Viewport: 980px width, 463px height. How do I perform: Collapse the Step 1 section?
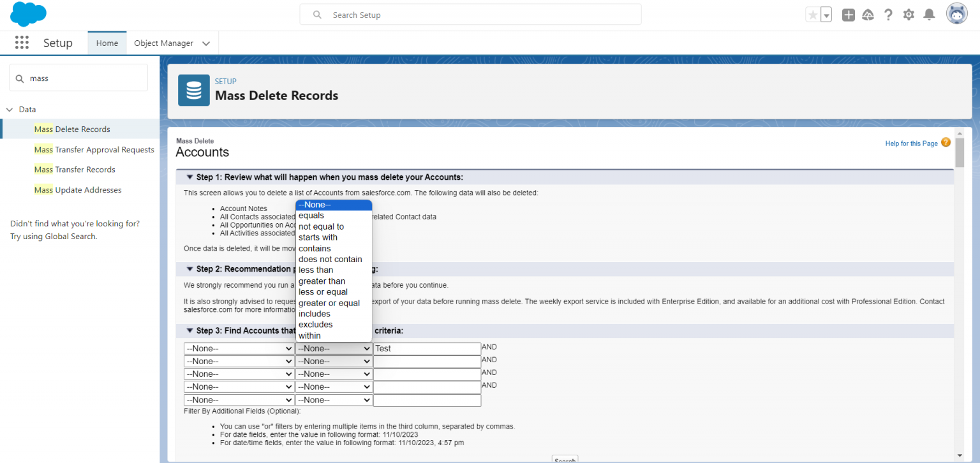[x=189, y=177]
